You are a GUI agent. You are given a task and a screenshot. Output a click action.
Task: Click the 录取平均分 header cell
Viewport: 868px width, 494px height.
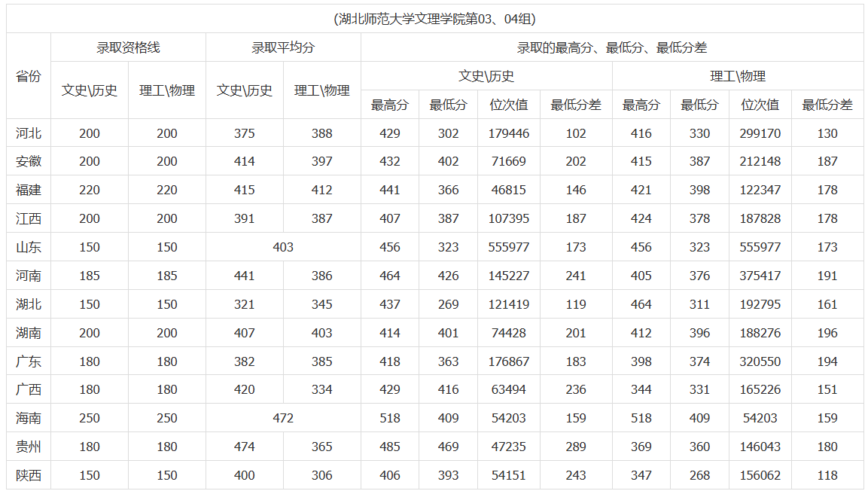283,47
